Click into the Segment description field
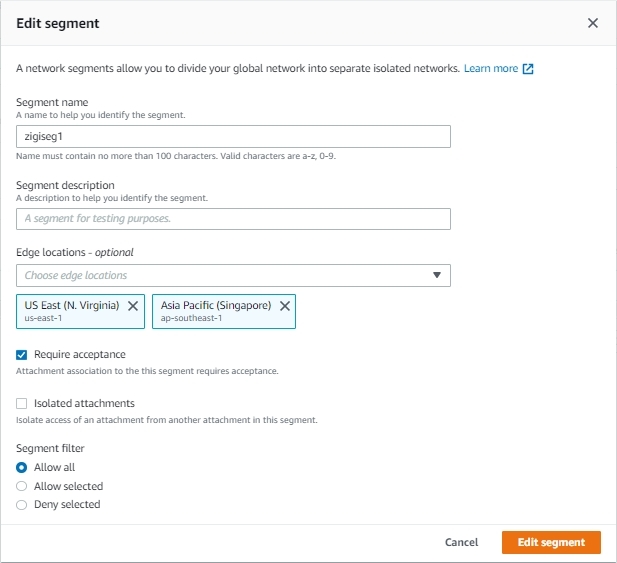This screenshot has height=563, width=617. click(233, 219)
